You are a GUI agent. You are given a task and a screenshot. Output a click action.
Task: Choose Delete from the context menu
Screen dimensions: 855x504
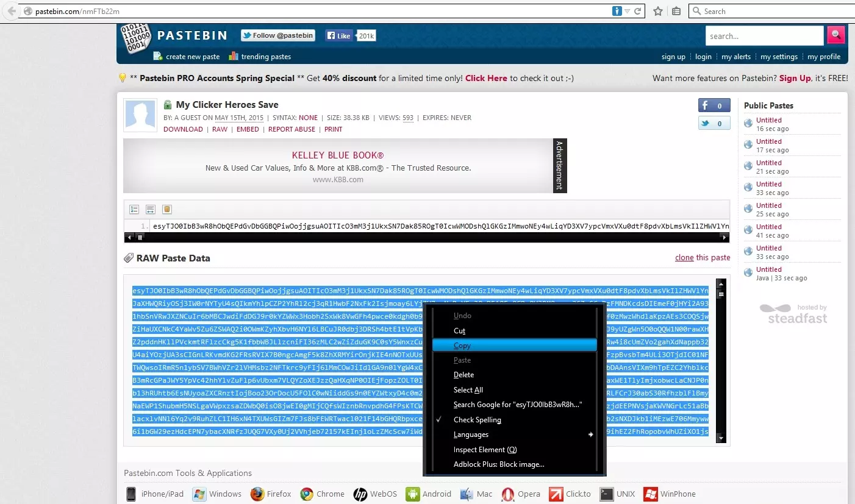(514, 375)
